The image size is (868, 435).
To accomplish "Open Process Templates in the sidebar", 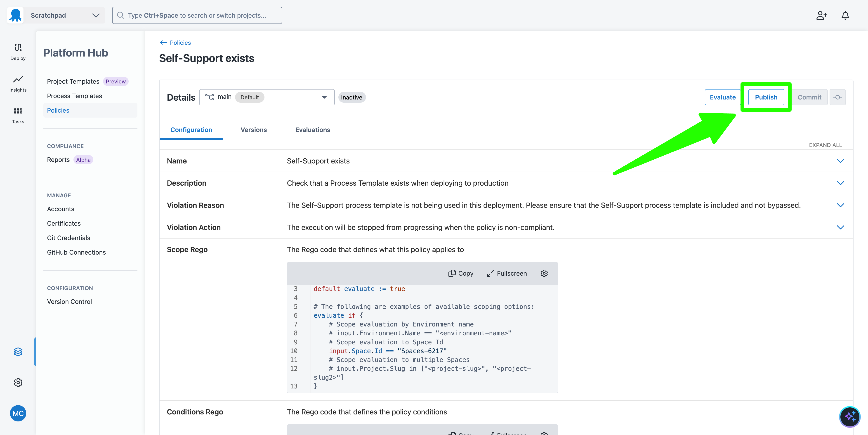I will (74, 96).
